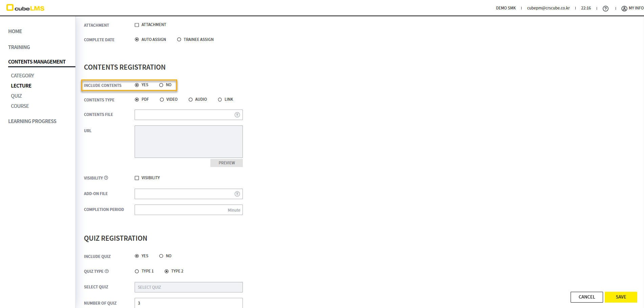This screenshot has width=644, height=308.
Task: Go to Quiz under Contents Management
Action: pyautogui.click(x=16, y=96)
